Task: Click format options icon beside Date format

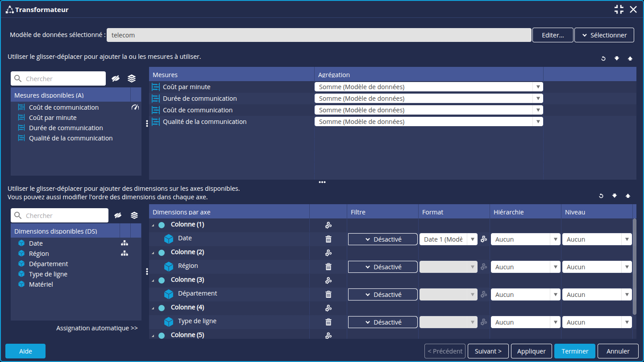Action: (484, 239)
